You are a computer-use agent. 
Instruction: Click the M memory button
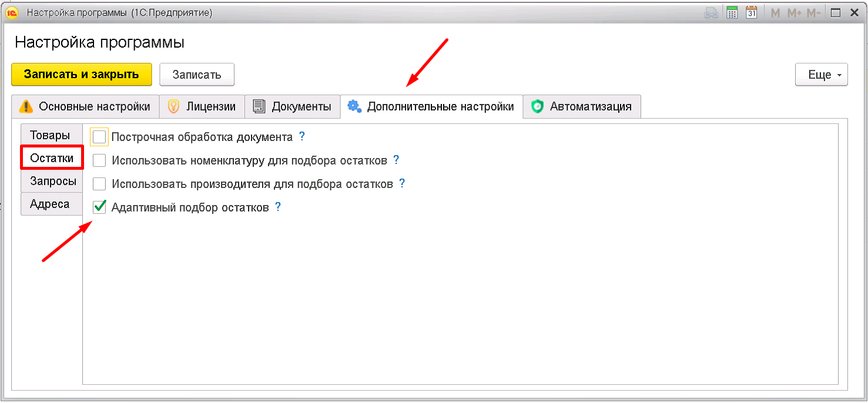775,12
